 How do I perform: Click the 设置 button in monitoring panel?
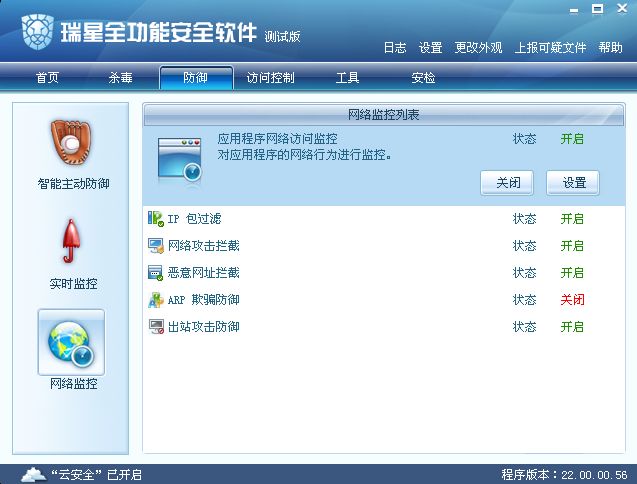[x=573, y=183]
